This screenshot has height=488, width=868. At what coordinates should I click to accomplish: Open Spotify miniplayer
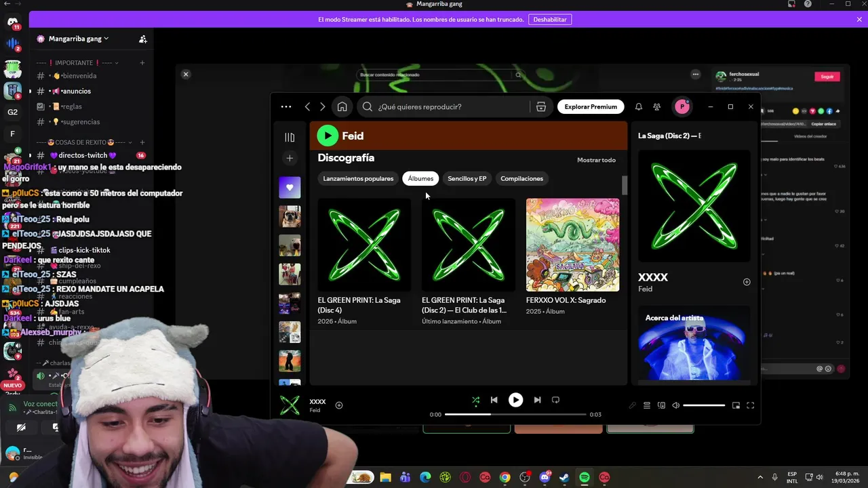tap(736, 405)
